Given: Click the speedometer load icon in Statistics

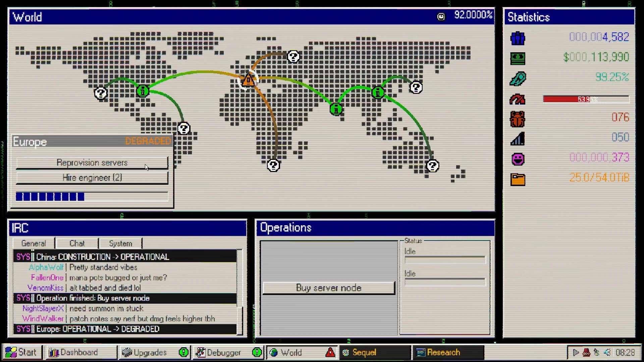Looking at the screenshot, I should [x=518, y=99].
